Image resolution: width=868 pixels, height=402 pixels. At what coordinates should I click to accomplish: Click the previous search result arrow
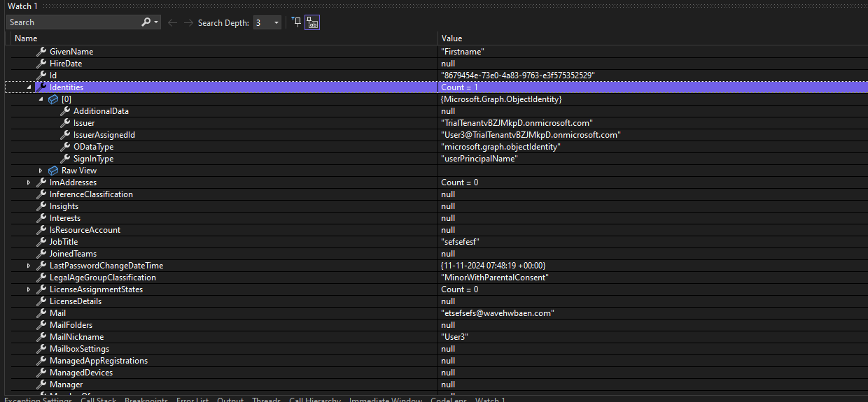click(x=172, y=22)
